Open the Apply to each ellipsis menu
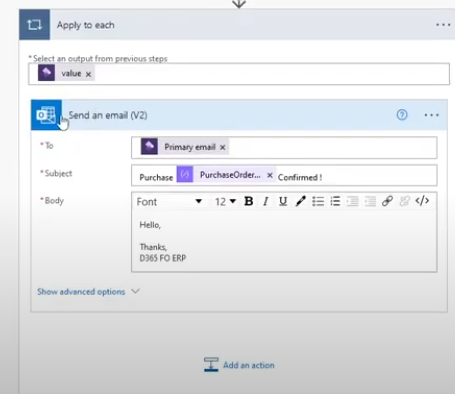Image resolution: width=455 pixels, height=394 pixels. point(443,25)
